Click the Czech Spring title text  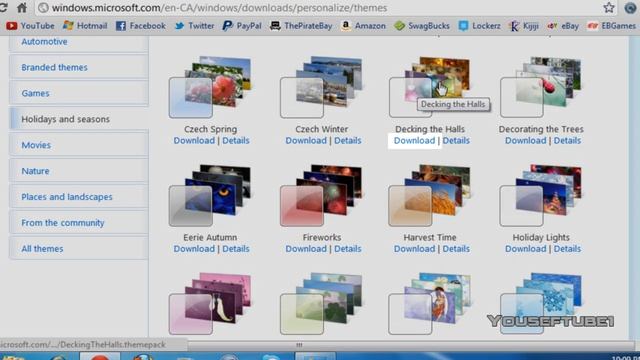coord(210,129)
